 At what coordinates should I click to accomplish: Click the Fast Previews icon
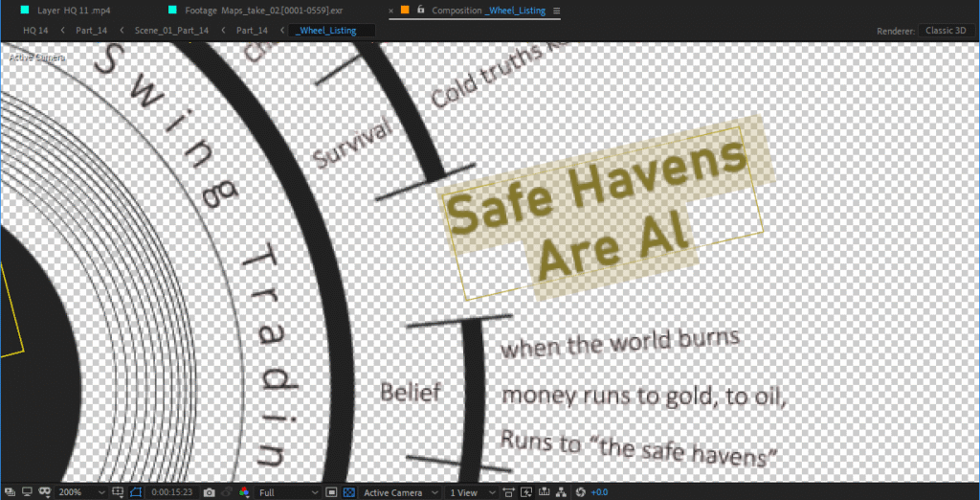[x=525, y=492]
